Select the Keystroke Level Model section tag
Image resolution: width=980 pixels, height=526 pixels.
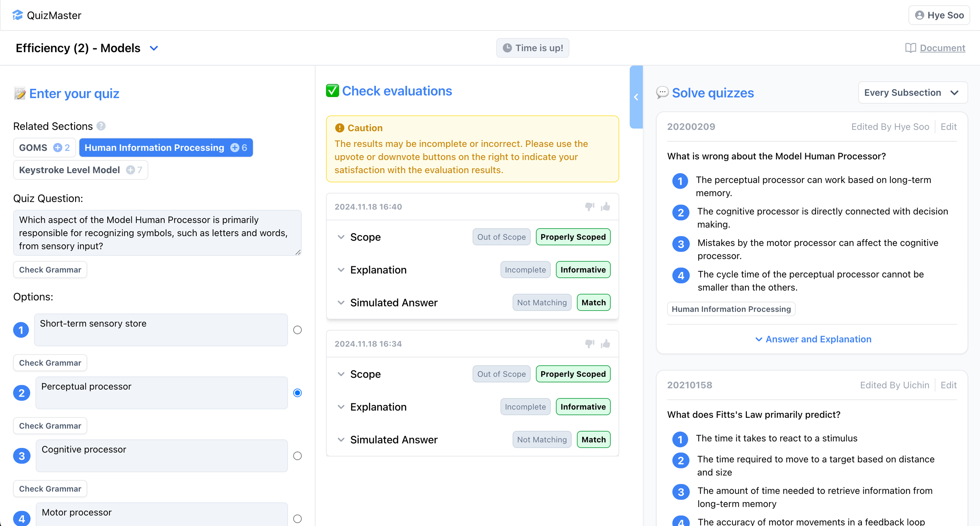pos(81,170)
